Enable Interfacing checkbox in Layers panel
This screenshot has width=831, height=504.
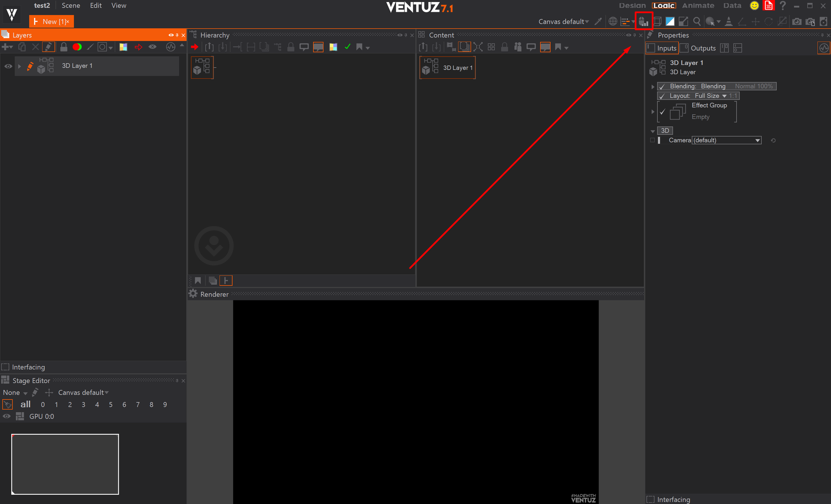pyautogui.click(x=5, y=367)
